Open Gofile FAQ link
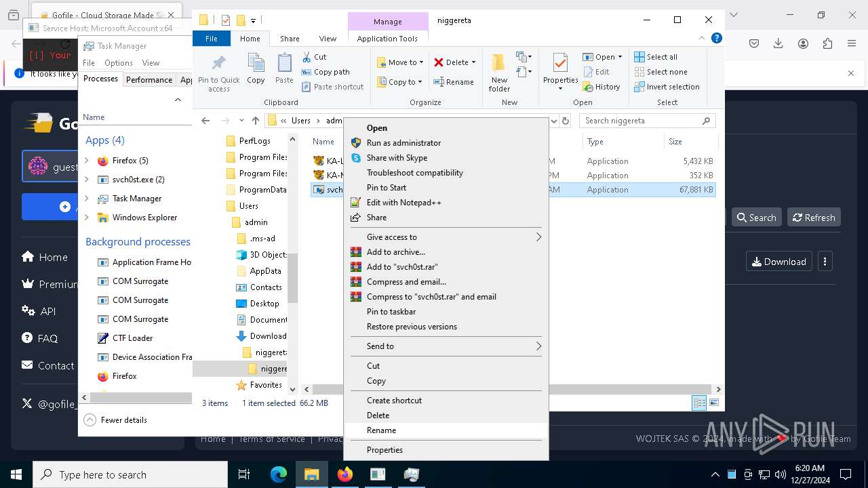This screenshot has width=868, height=488. (x=40, y=338)
